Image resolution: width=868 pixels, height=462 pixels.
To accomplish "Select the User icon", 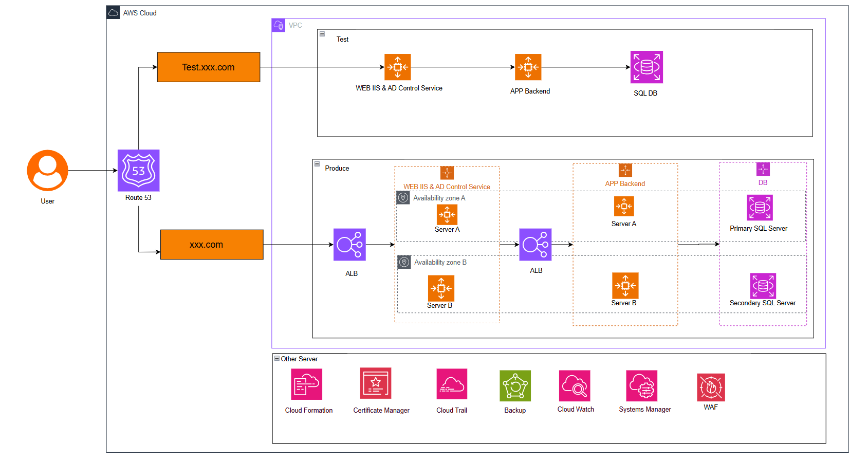I will tap(47, 171).
